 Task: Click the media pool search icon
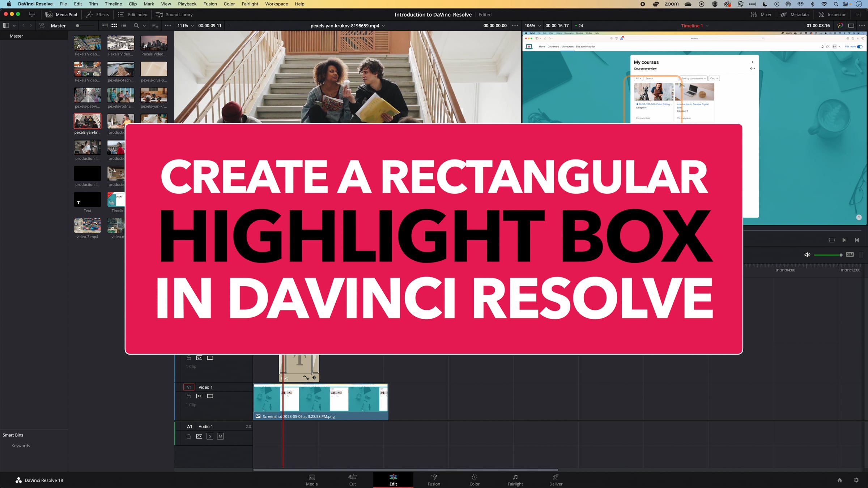(136, 26)
